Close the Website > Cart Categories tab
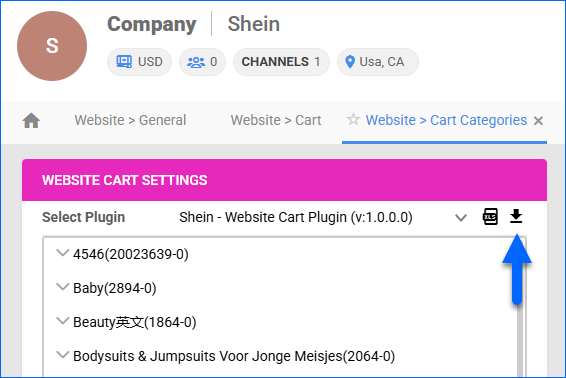Image resolution: width=566 pixels, height=378 pixels. pyautogui.click(x=538, y=121)
